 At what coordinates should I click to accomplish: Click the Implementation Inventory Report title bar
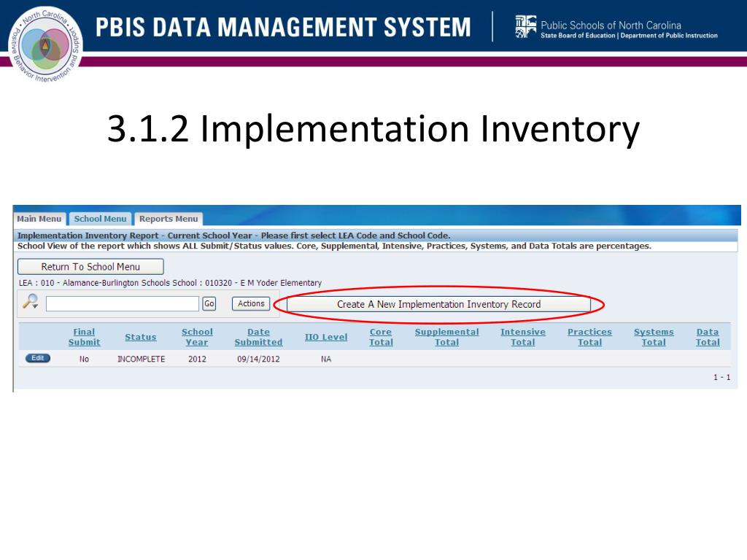pos(376,236)
